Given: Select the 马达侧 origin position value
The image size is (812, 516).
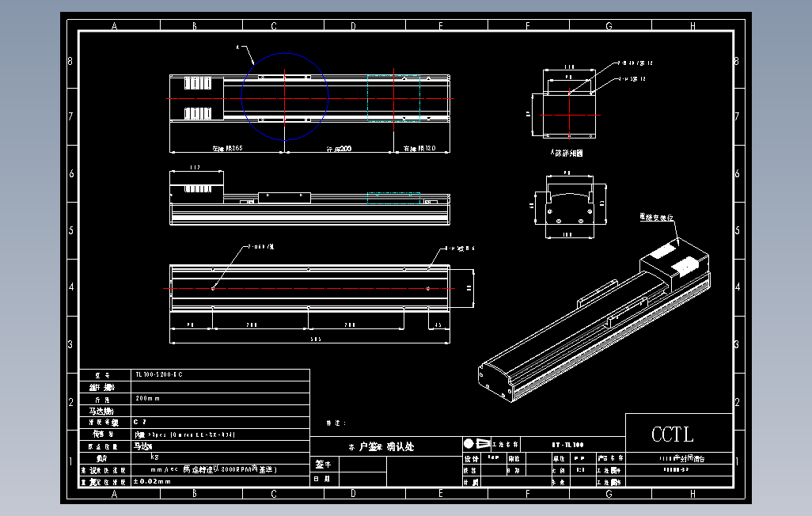Looking at the screenshot, I should pyautogui.click(x=143, y=446).
